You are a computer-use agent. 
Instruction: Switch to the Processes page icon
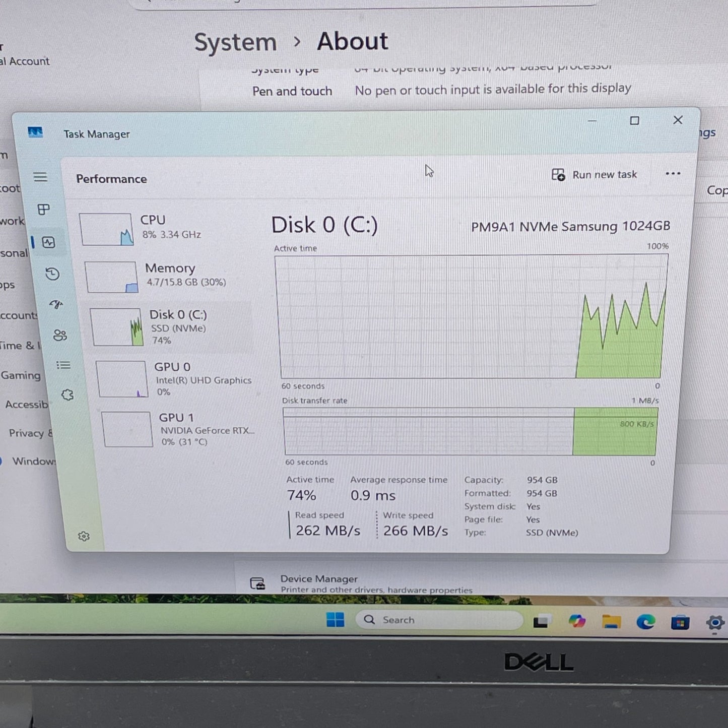(44, 210)
